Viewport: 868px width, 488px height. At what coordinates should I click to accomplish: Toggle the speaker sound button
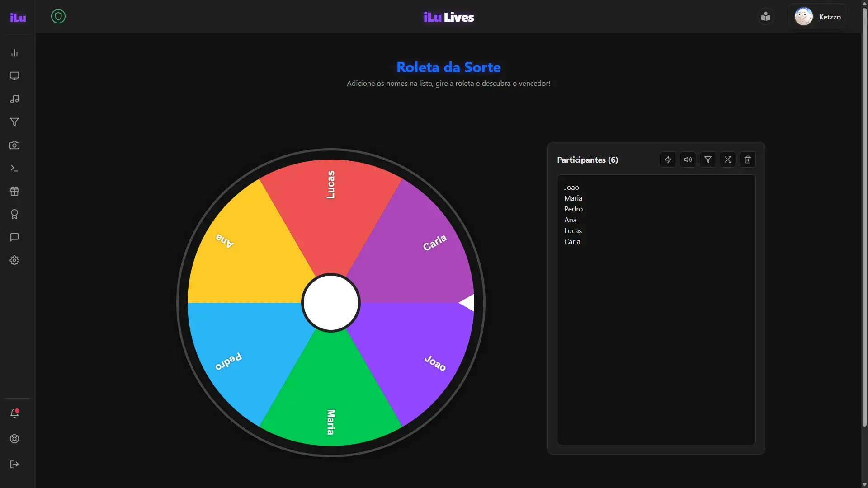click(x=688, y=160)
